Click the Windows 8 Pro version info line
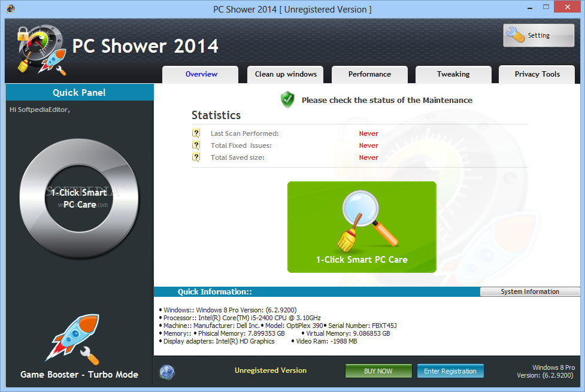The width and height of the screenshot is (585, 392). [x=228, y=310]
